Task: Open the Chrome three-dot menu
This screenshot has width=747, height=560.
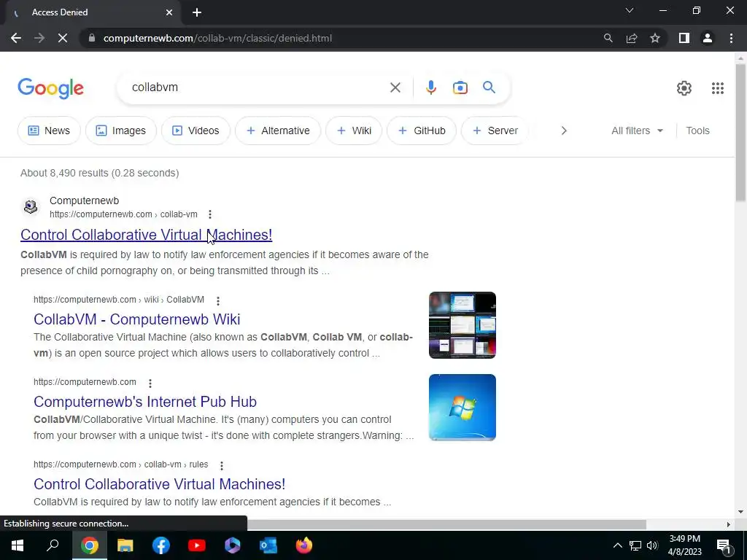Action: (x=731, y=38)
